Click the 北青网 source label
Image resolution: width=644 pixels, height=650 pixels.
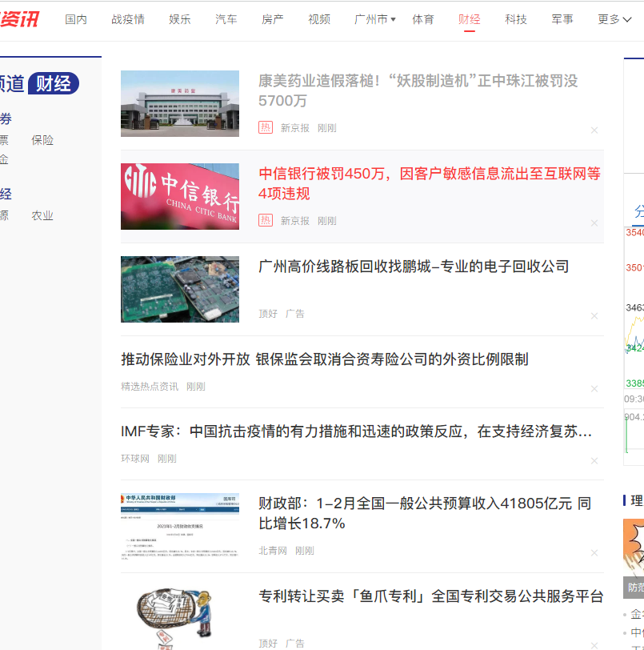[272, 551]
